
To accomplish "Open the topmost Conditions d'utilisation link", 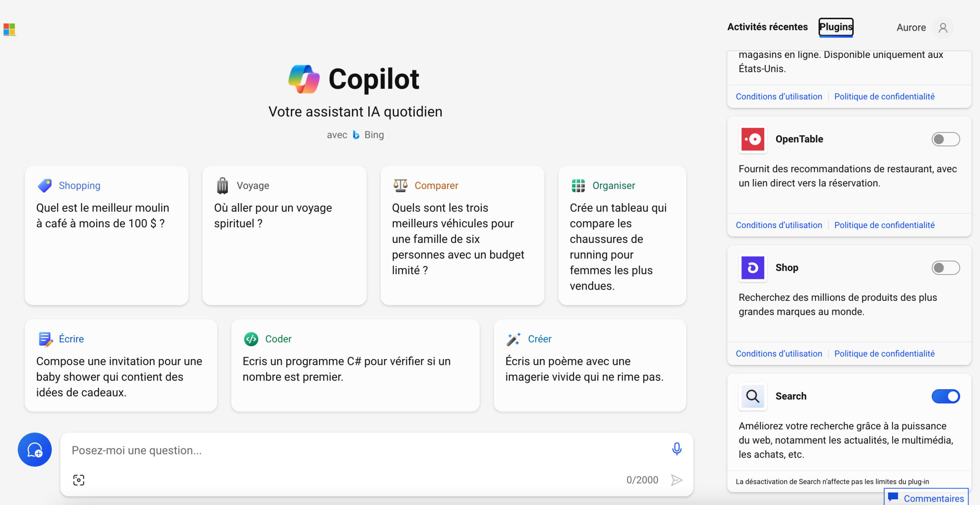I will (779, 97).
